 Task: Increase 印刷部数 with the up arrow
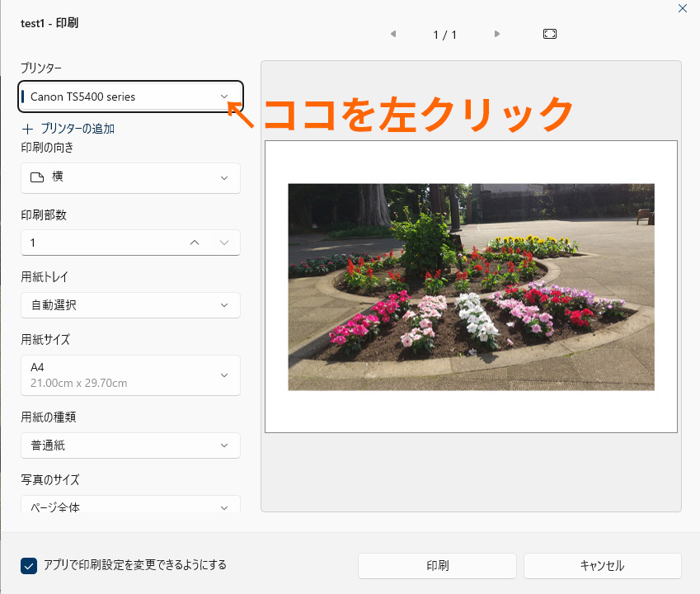point(195,243)
